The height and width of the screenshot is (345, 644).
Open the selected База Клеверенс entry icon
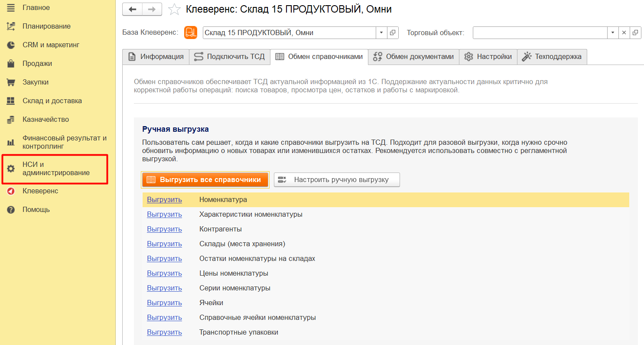coord(393,33)
